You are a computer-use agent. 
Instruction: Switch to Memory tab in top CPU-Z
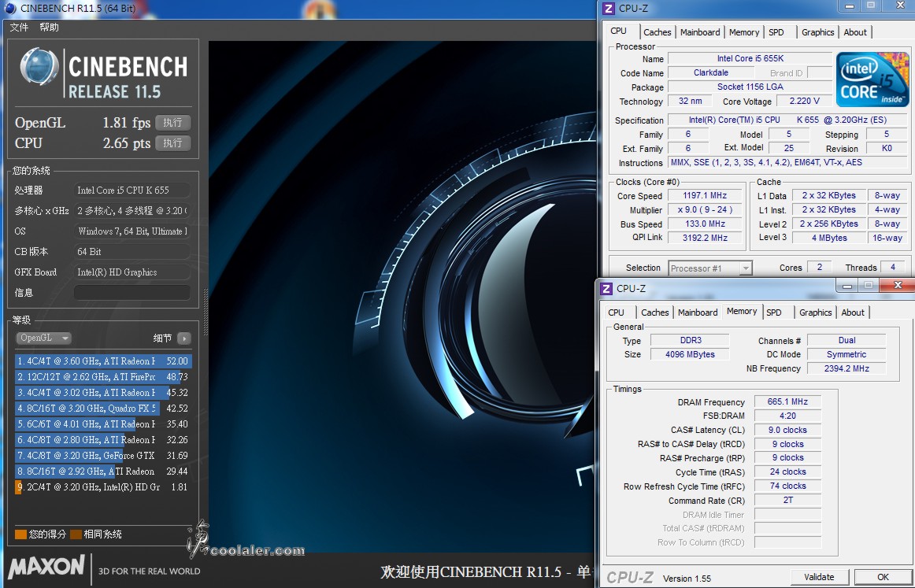coord(744,33)
